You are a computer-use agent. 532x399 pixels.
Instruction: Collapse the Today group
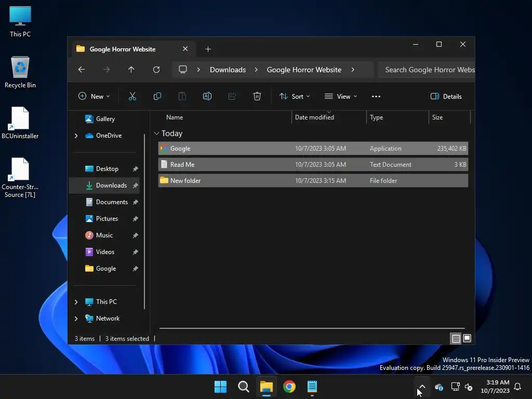pyautogui.click(x=156, y=134)
